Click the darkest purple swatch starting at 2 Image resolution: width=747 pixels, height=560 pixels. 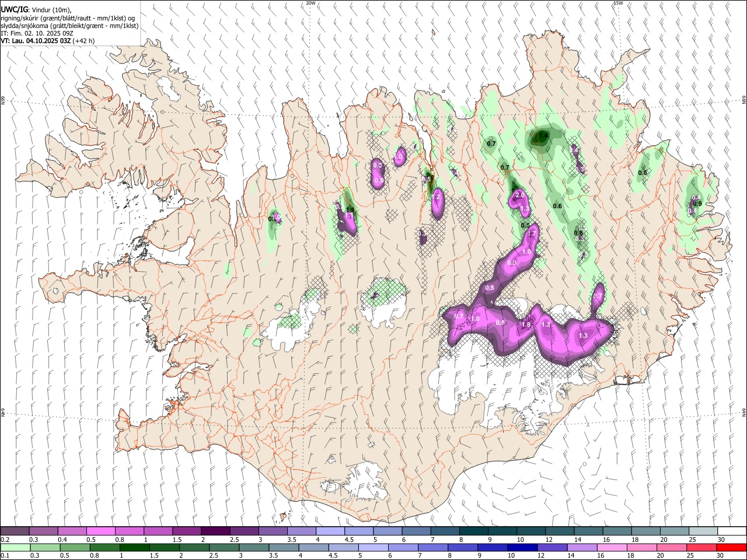click(x=215, y=531)
